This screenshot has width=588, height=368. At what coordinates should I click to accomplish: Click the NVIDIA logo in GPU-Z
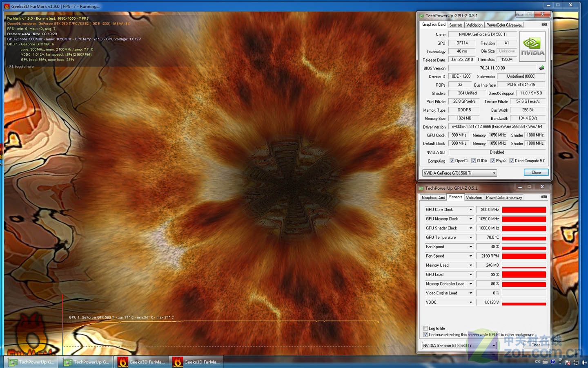[532, 47]
